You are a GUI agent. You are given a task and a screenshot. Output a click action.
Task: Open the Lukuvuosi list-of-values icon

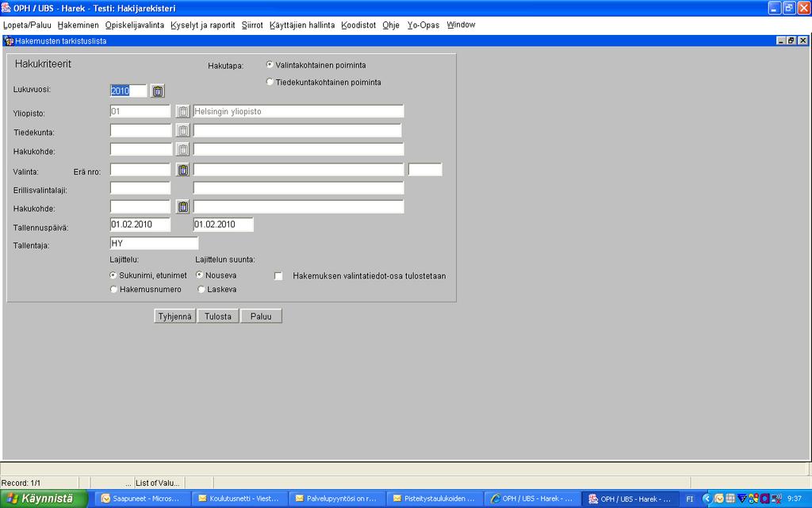(158, 91)
